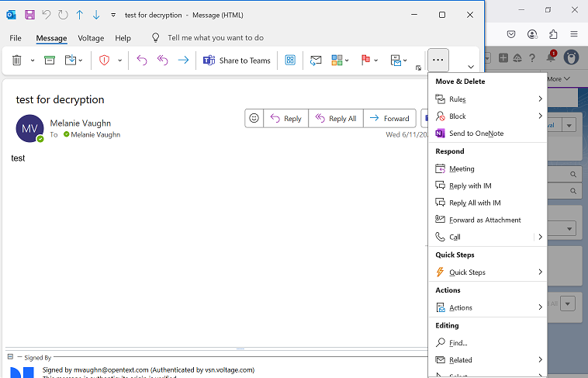Open the Follow Up flag dropdown

[x=369, y=60]
